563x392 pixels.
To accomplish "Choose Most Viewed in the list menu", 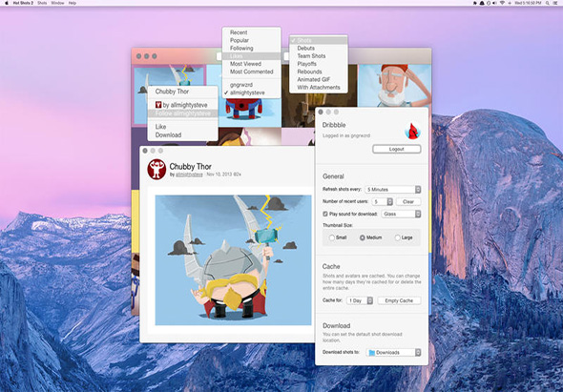I will (251, 64).
